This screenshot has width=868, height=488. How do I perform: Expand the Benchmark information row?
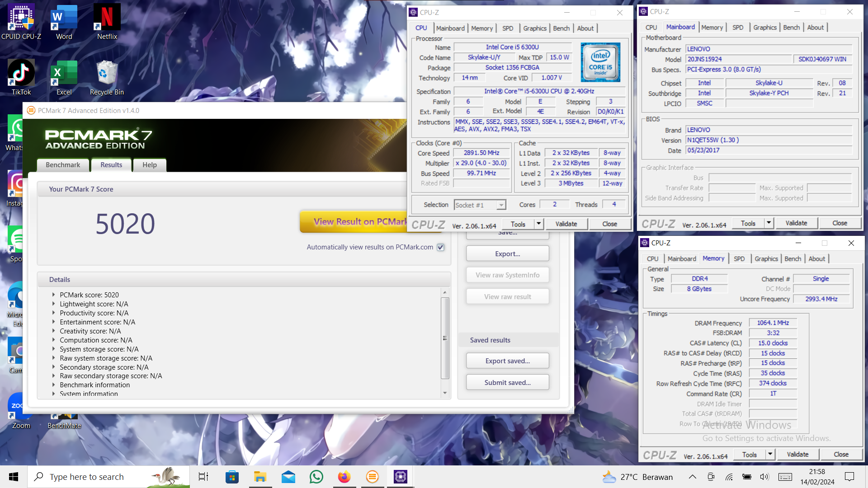(53, 385)
